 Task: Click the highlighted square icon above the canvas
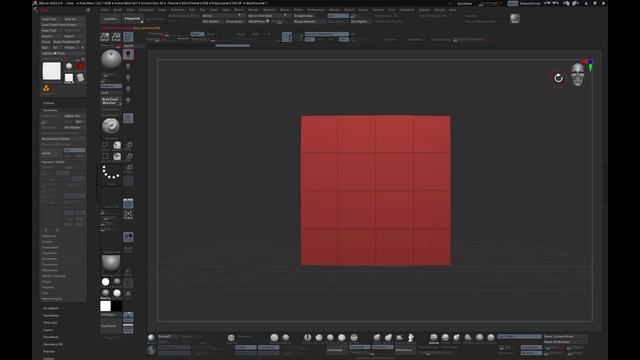[287, 37]
